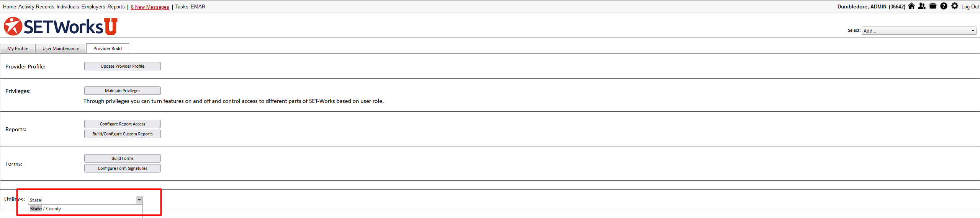Open Configure Form Signatures

[123, 168]
